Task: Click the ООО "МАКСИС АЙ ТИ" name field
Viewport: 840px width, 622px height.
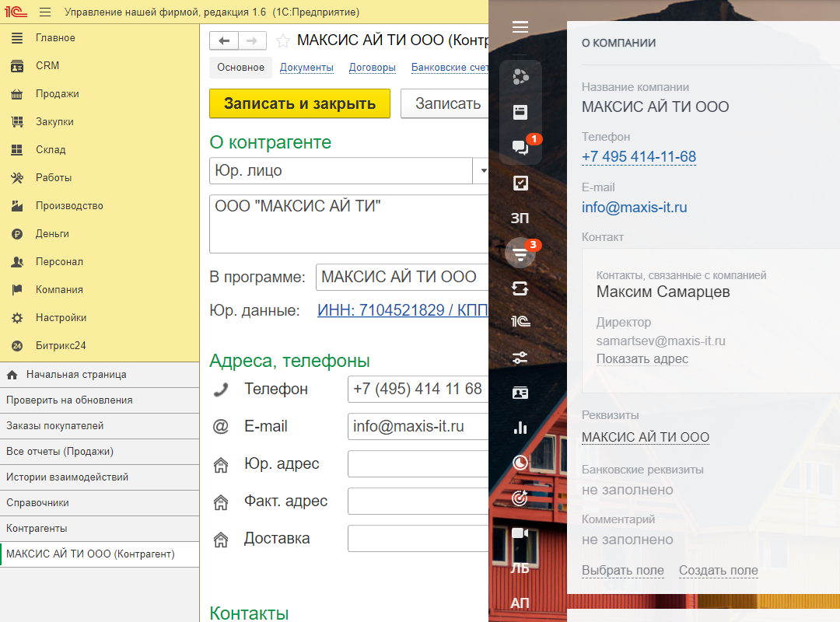Action: tap(348, 223)
